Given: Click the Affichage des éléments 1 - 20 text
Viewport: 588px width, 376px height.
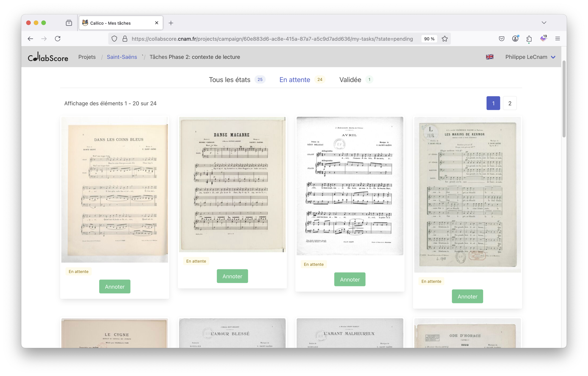Looking at the screenshot, I should coord(110,104).
